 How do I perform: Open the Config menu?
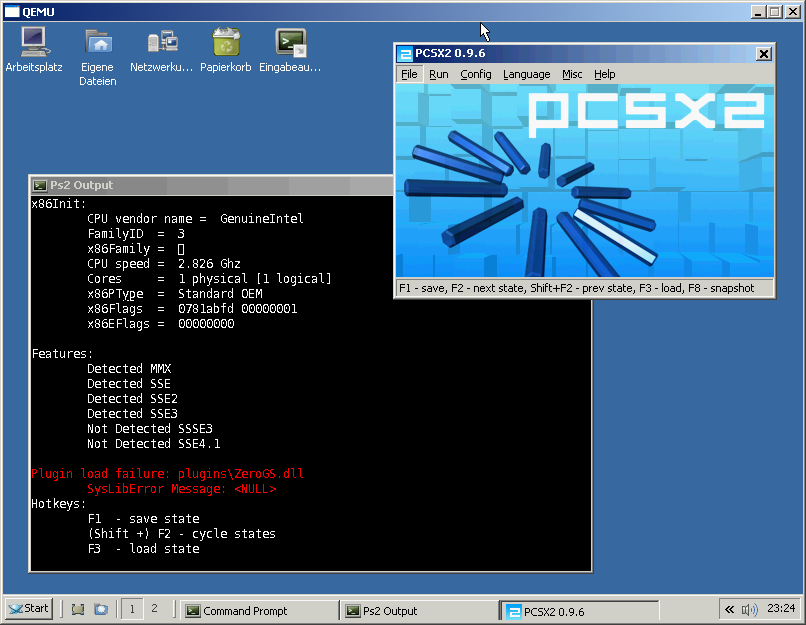(475, 74)
